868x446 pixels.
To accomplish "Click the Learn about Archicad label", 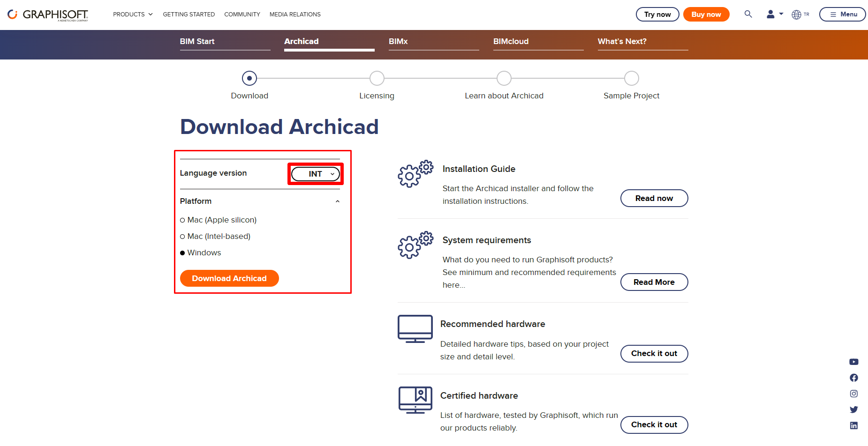I will click(x=504, y=96).
